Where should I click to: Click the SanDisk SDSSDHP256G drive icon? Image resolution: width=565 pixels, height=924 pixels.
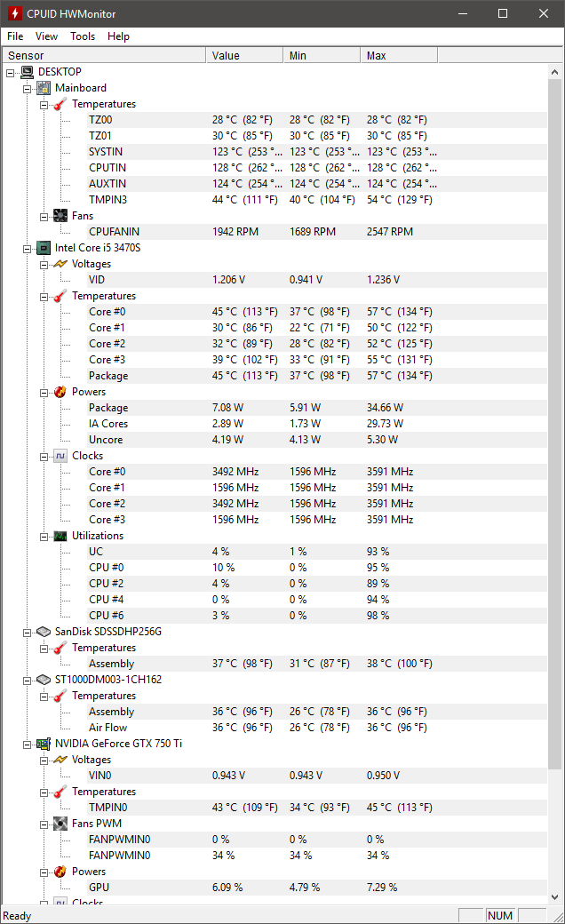point(44,632)
